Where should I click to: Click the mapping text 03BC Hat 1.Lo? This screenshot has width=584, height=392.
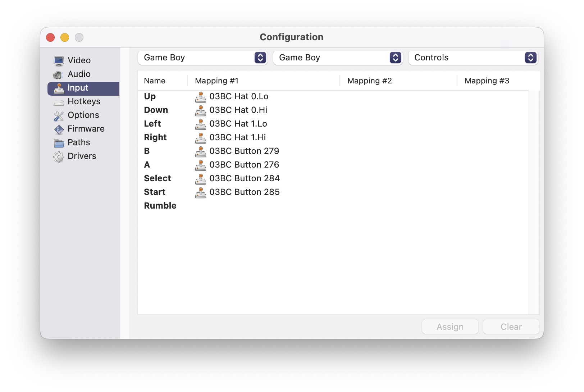pos(238,124)
